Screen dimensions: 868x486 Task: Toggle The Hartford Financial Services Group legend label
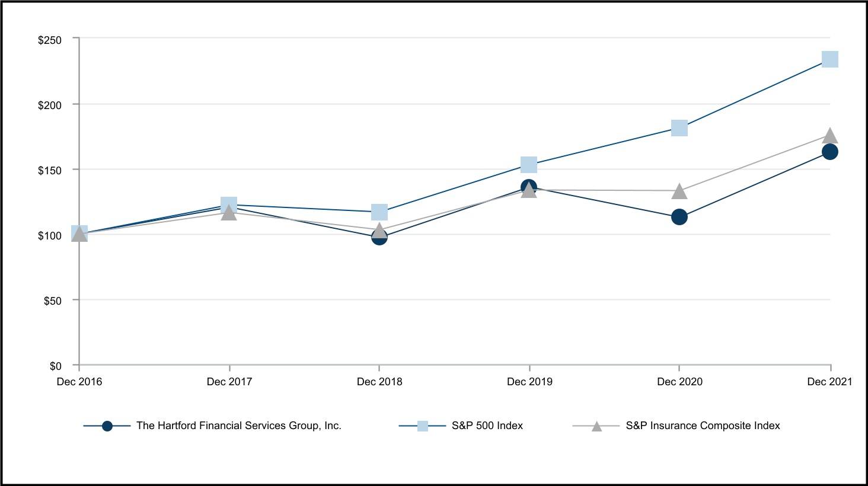point(239,426)
